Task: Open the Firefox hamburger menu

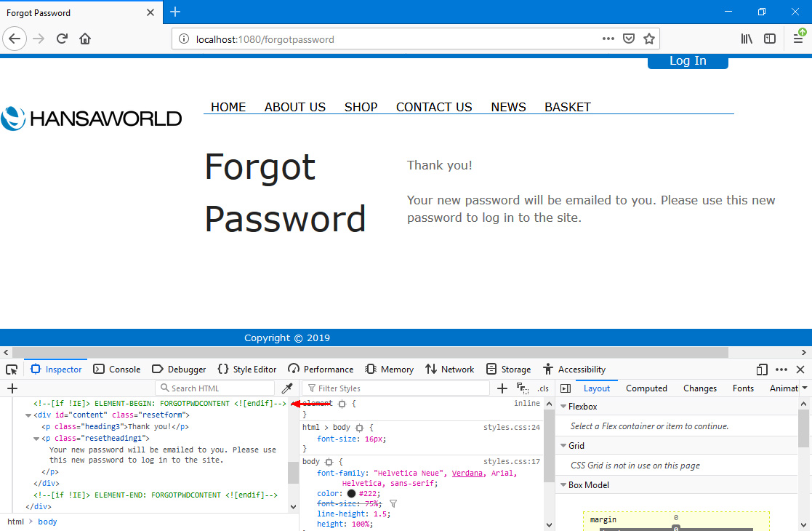Action: click(798, 39)
